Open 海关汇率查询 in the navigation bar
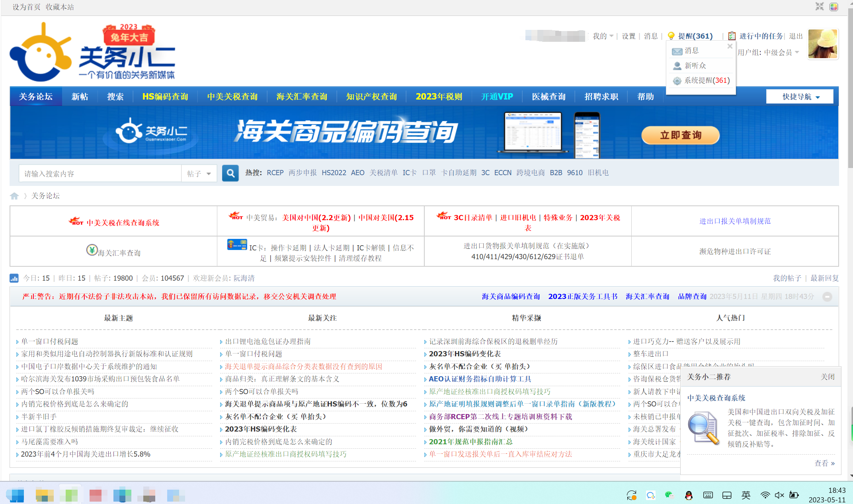This screenshot has width=853, height=504. point(302,97)
